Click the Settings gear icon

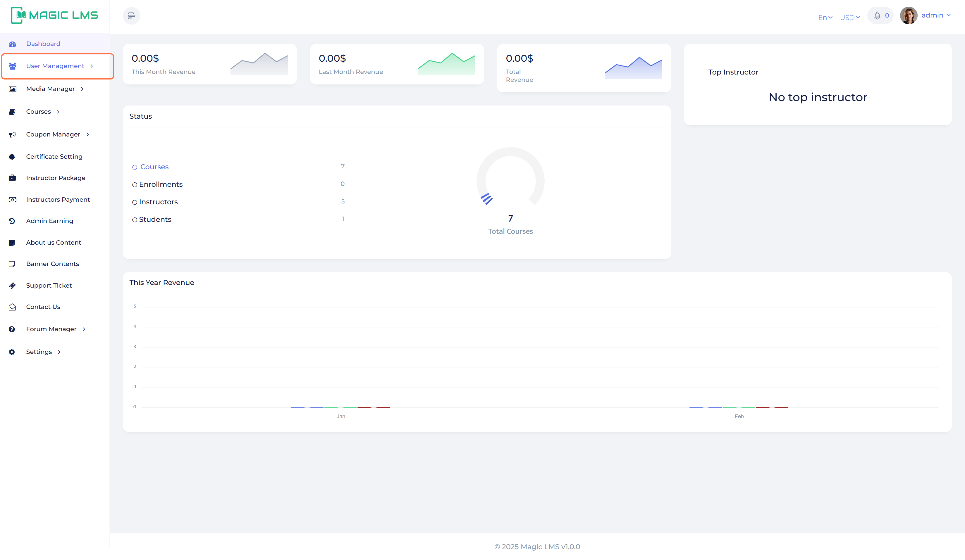[x=12, y=352]
